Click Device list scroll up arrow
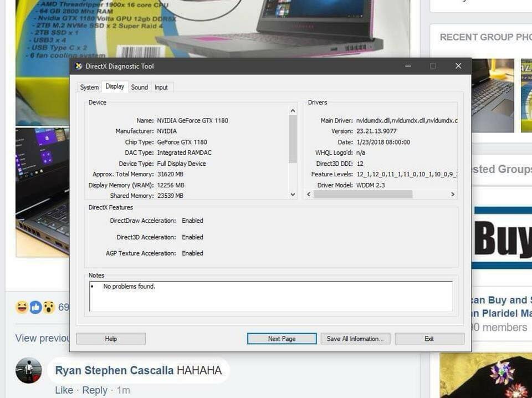This screenshot has width=532, height=398. coord(293,111)
